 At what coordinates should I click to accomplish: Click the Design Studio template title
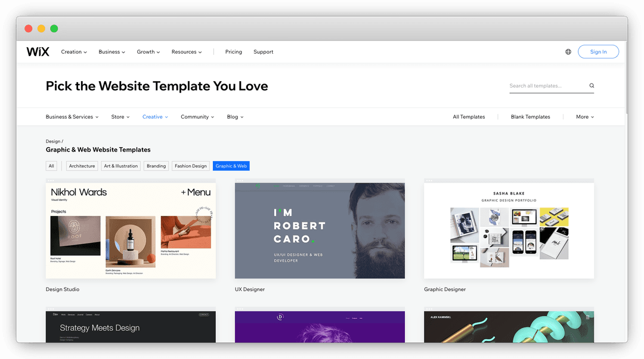click(63, 289)
